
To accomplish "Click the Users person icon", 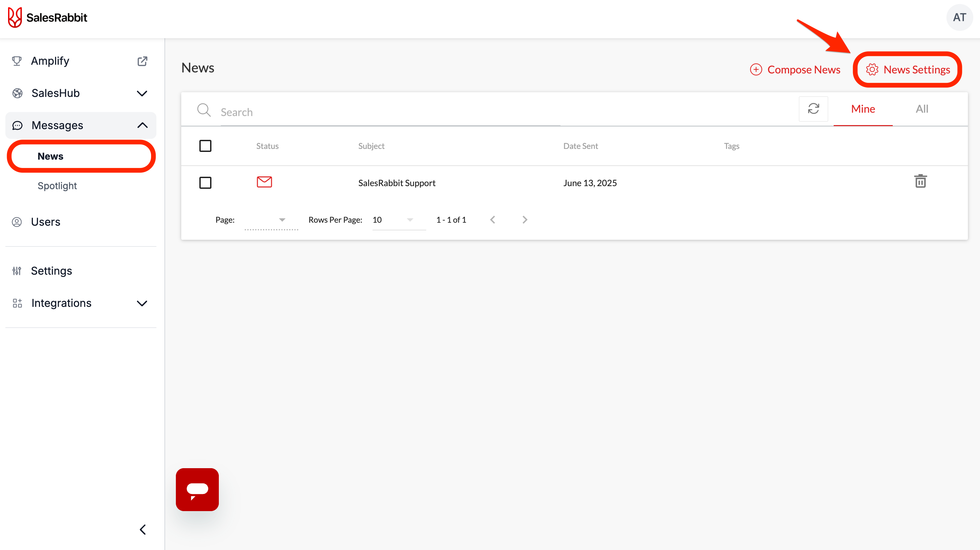I will click(17, 222).
